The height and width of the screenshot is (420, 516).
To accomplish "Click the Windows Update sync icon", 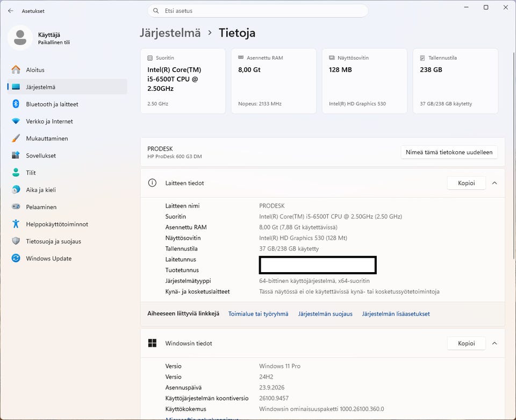I will pyautogui.click(x=16, y=258).
